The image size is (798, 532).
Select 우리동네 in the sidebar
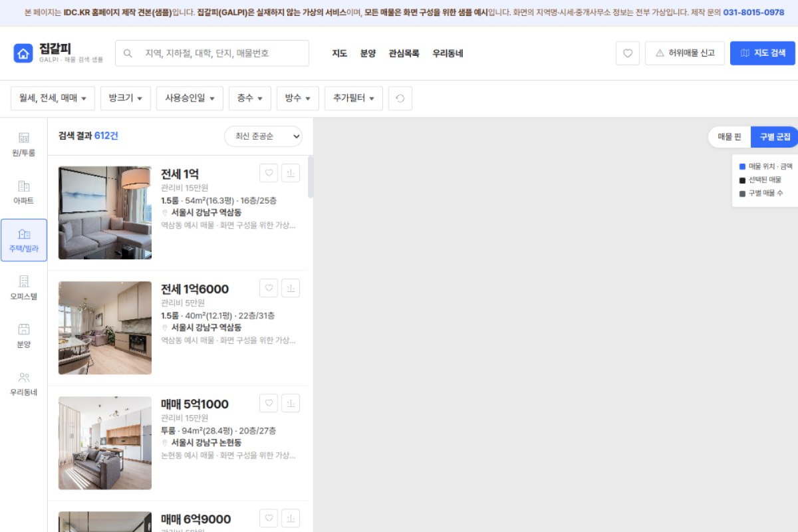(24, 384)
